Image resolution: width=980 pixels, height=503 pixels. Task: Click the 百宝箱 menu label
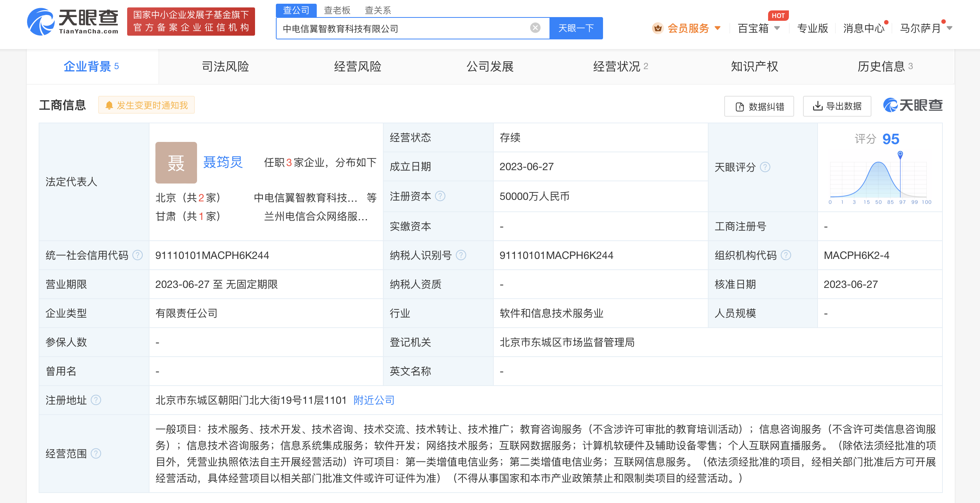(x=753, y=28)
